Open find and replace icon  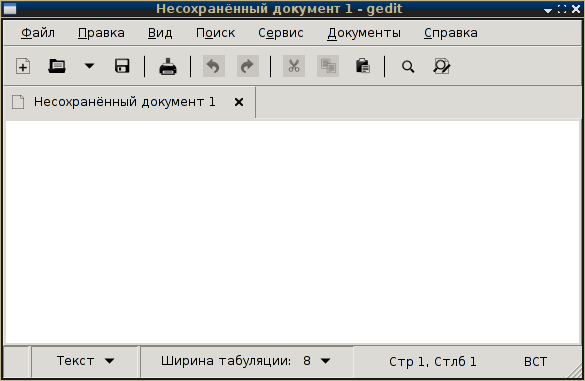coord(442,66)
